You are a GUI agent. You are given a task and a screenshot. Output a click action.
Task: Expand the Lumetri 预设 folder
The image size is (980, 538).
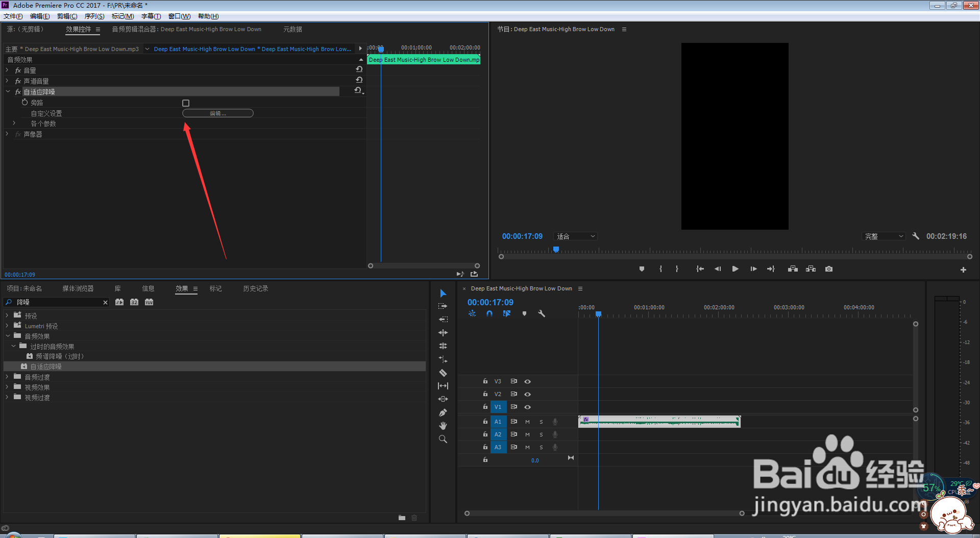(7, 326)
